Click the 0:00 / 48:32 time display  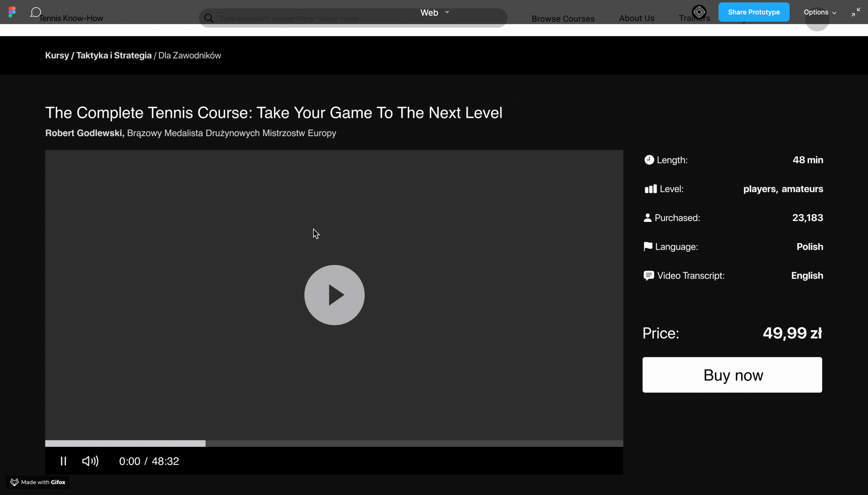coord(149,461)
